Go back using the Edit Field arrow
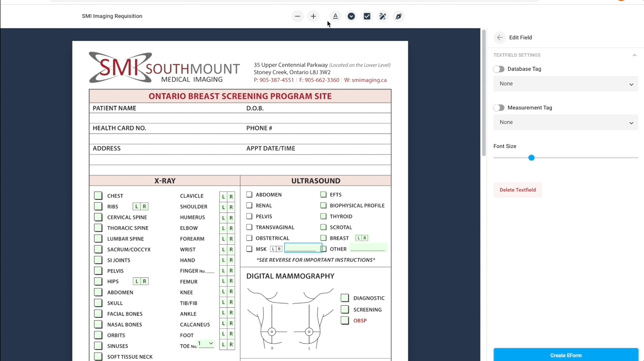644x361 pixels. click(500, 38)
